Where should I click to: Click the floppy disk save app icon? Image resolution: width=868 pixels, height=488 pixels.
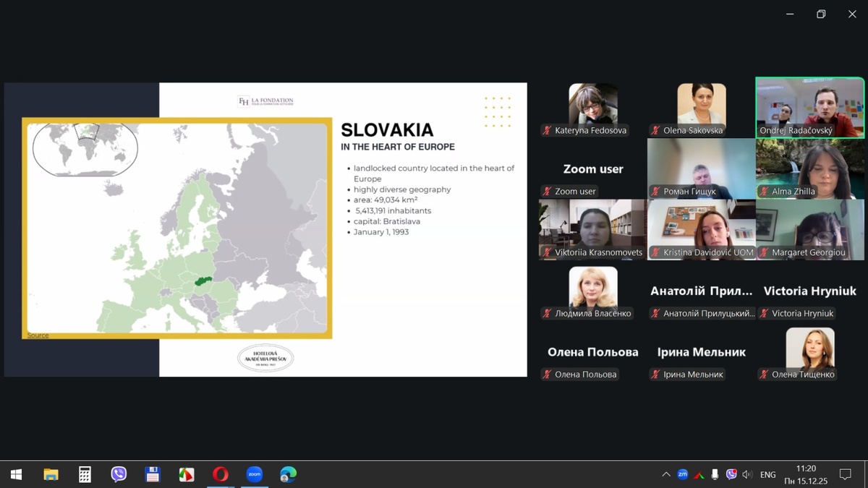point(153,474)
